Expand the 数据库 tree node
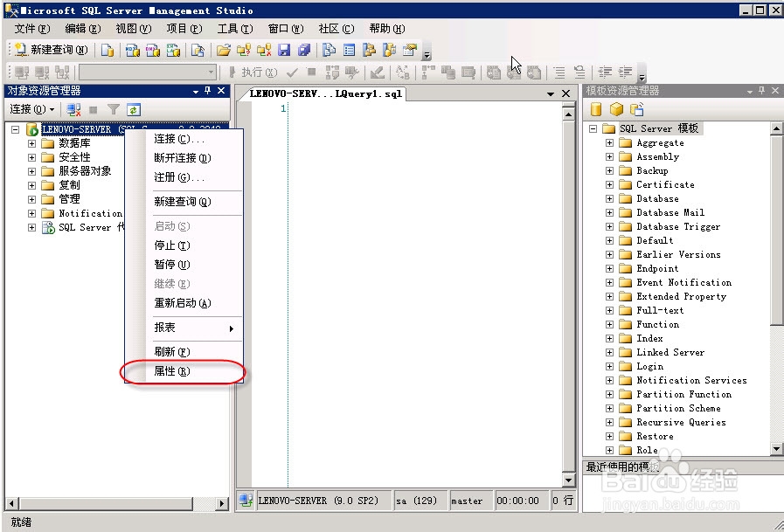 (x=31, y=142)
